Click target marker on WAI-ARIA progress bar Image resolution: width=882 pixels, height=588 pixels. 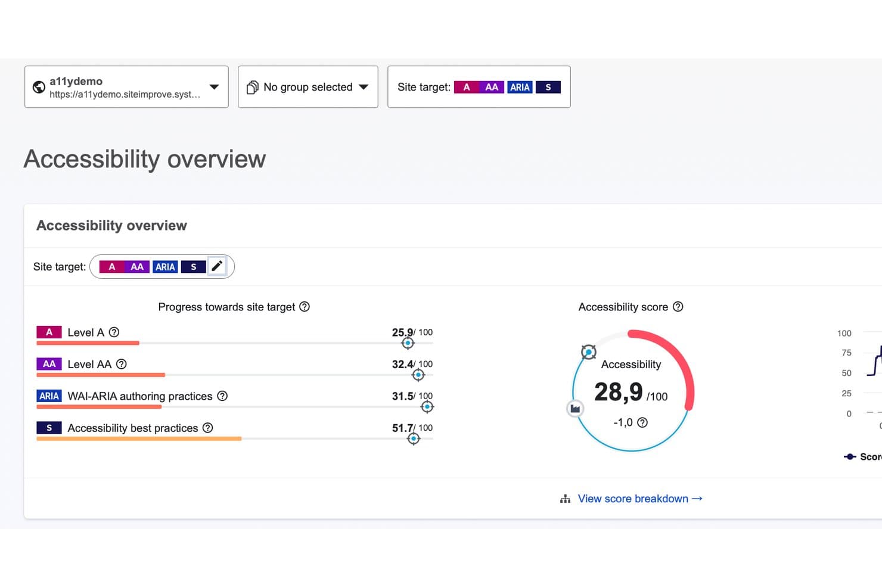tap(427, 407)
